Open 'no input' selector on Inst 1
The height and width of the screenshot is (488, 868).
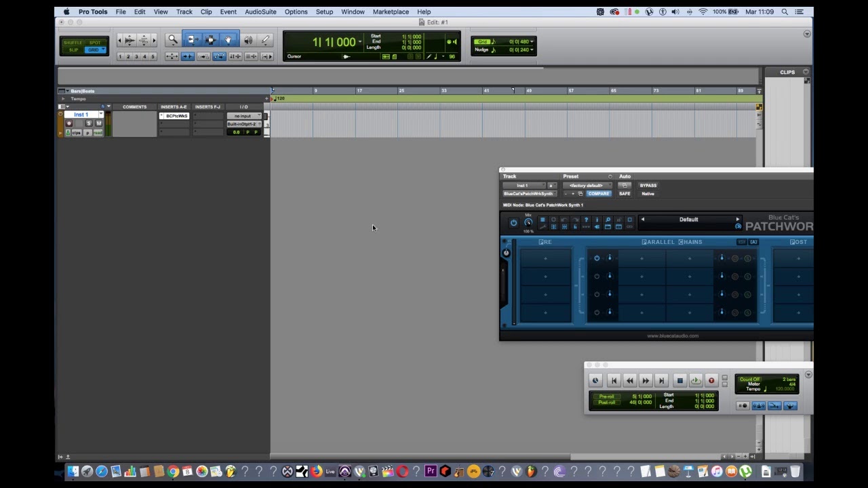point(244,116)
